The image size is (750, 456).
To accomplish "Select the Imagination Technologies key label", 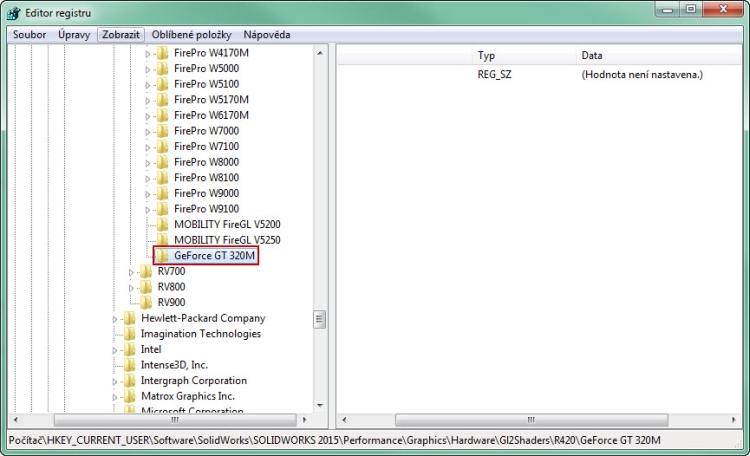I will click(201, 334).
